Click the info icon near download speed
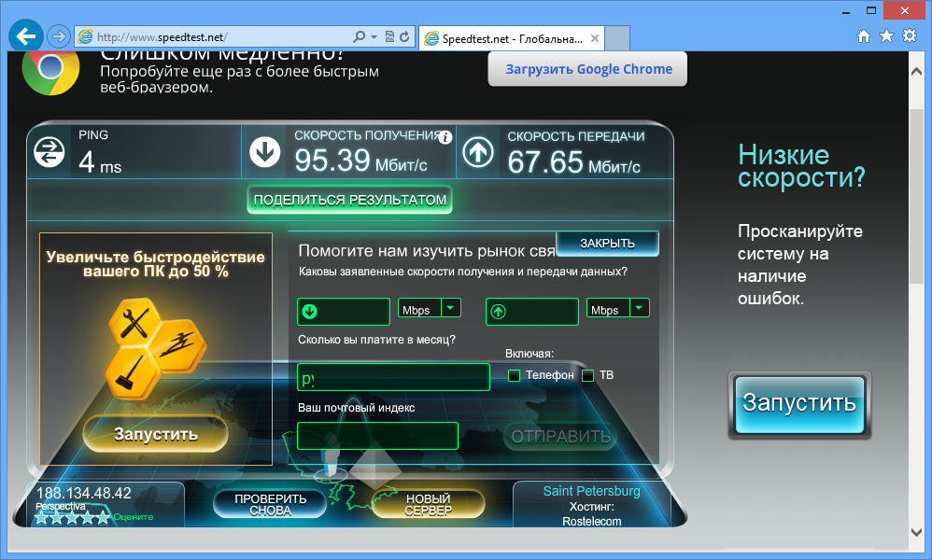 [445, 138]
